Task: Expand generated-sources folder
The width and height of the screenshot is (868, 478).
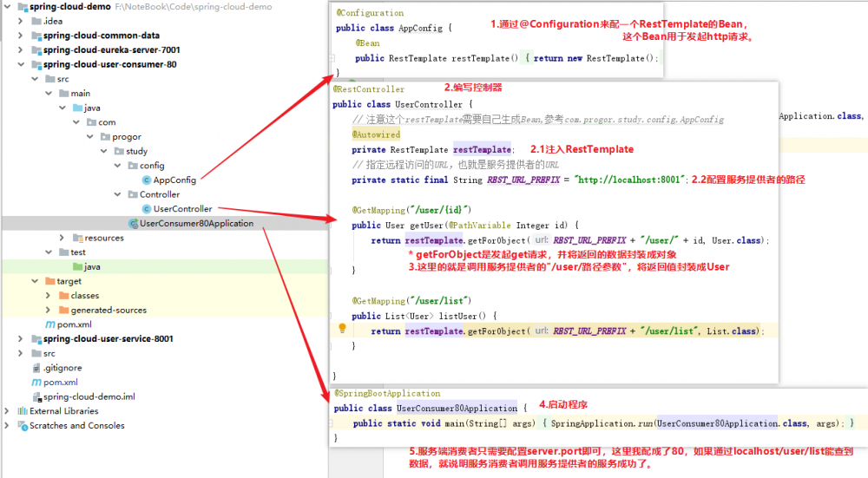Action: pyautogui.click(x=48, y=310)
